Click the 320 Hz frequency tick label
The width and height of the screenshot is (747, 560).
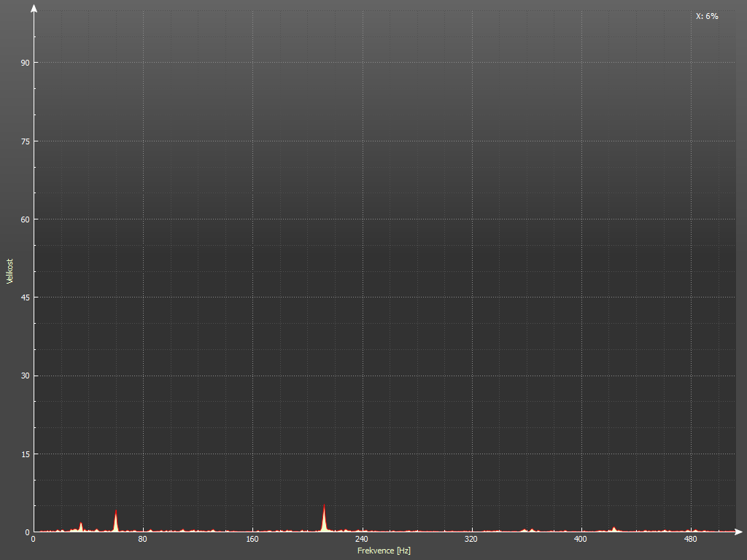pyautogui.click(x=471, y=540)
